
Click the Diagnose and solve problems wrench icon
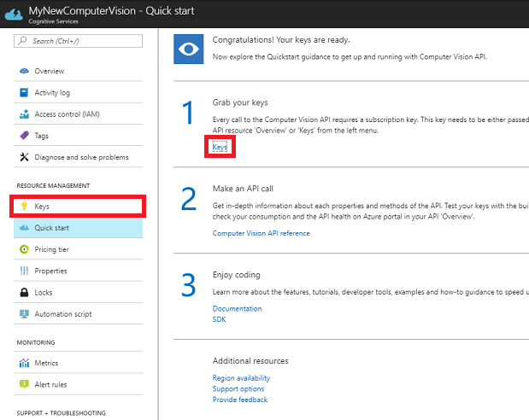[x=24, y=157]
